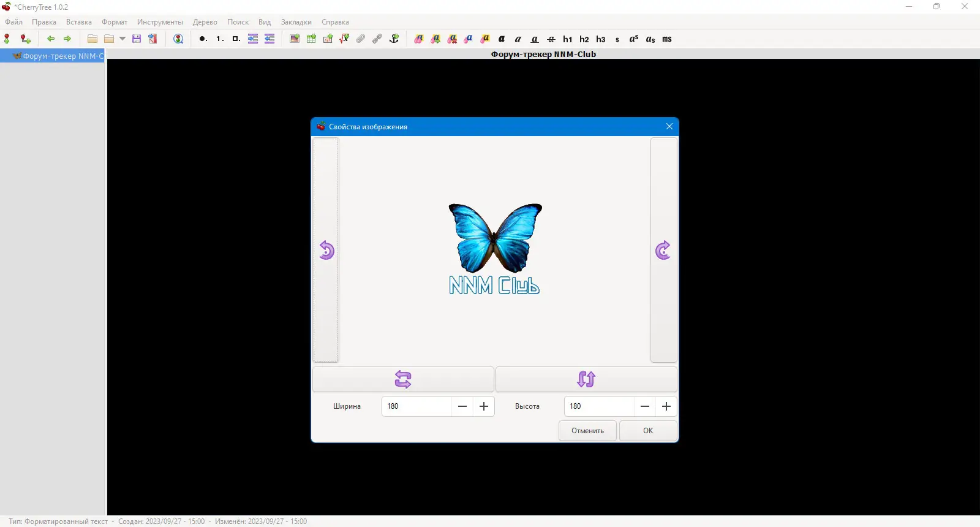980x527 pixels.
Task: Add a new node via toolbar
Action: pos(7,39)
